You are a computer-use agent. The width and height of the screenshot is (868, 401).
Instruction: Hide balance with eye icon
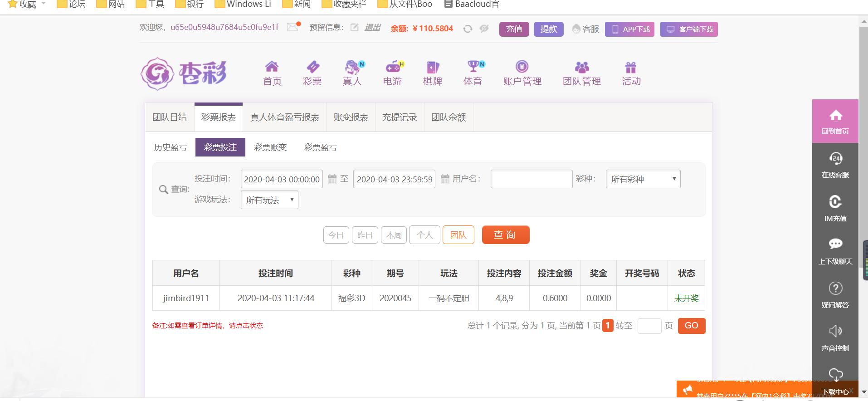(x=484, y=29)
